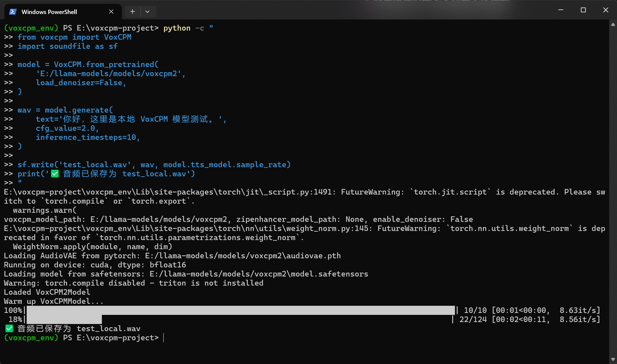Close the terminal window
The height and width of the screenshot is (364, 617).
click(x=606, y=10)
